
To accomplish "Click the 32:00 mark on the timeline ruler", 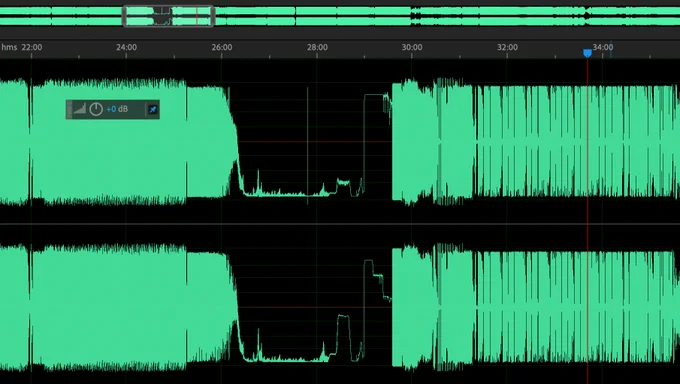I will 507,47.
